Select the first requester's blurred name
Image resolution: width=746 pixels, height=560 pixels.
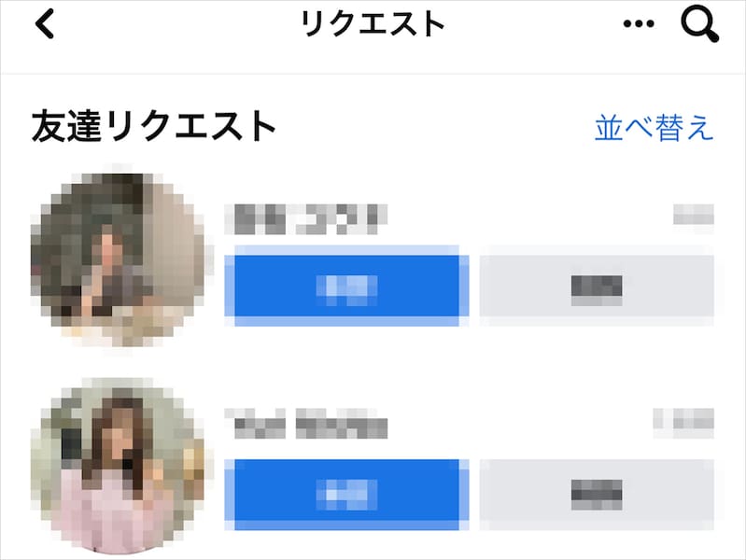pyautogui.click(x=305, y=218)
